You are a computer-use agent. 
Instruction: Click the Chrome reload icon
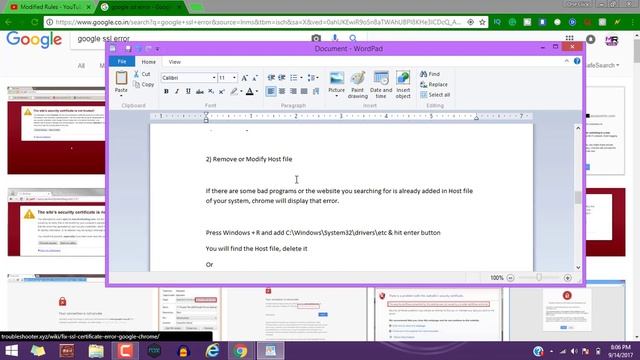tap(35, 22)
